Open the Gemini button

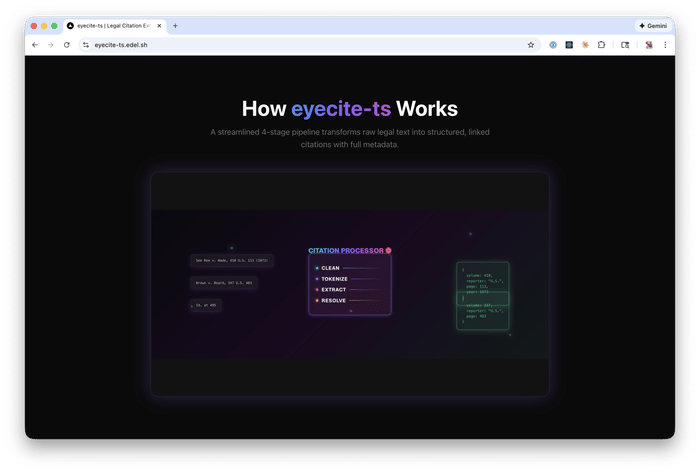(653, 26)
